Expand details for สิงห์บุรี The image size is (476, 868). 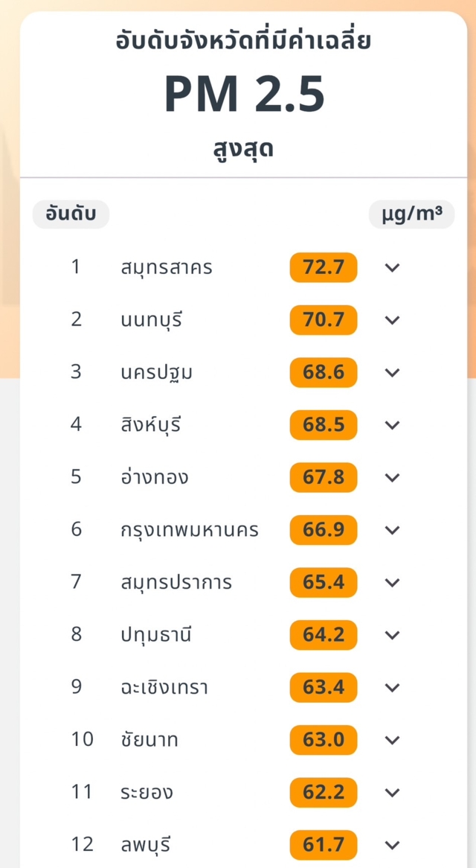[393, 425]
